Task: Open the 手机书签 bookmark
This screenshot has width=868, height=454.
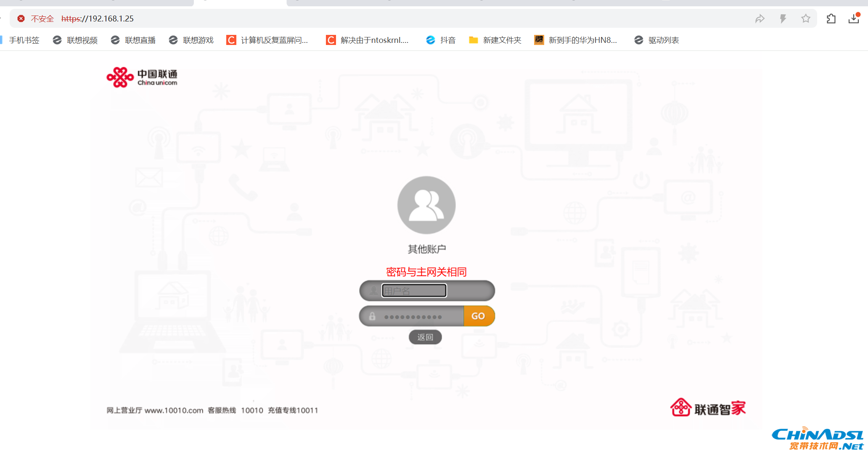Action: [x=24, y=40]
